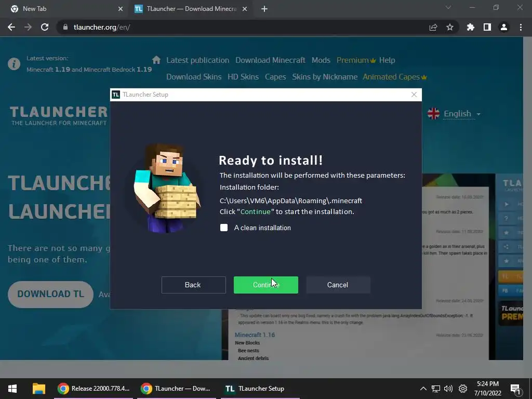Open HD Skins link
The image size is (532, 399).
[243, 77]
